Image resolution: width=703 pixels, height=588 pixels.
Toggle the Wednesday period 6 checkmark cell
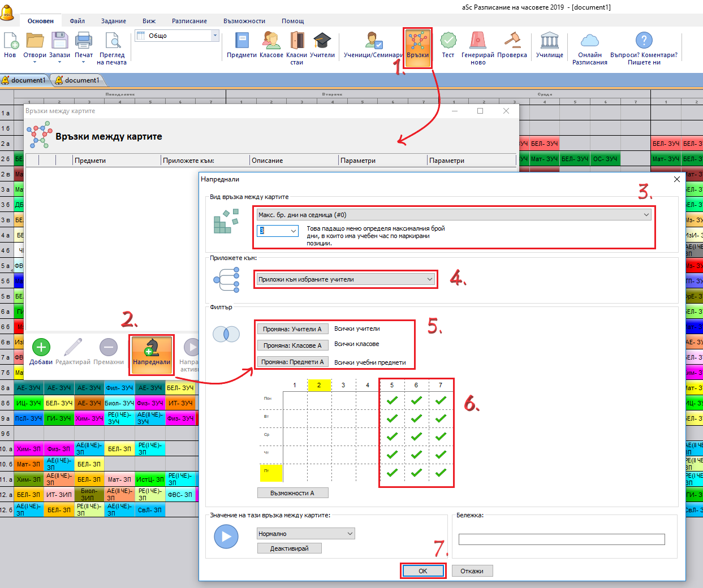click(416, 436)
